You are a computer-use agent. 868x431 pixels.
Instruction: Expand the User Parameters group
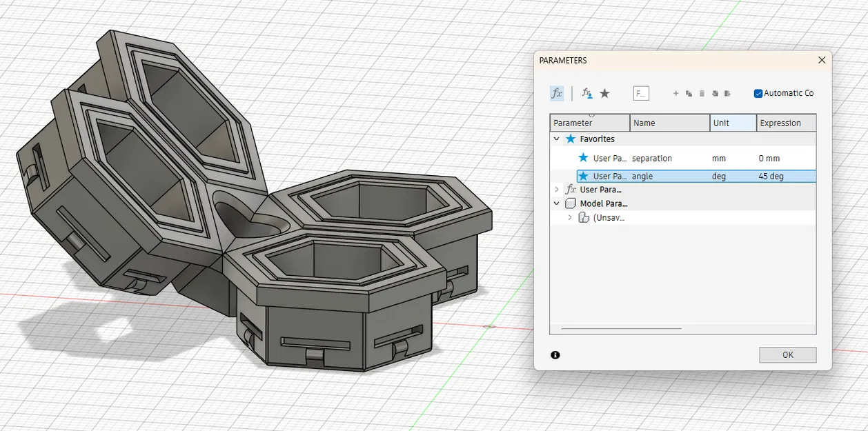(556, 189)
